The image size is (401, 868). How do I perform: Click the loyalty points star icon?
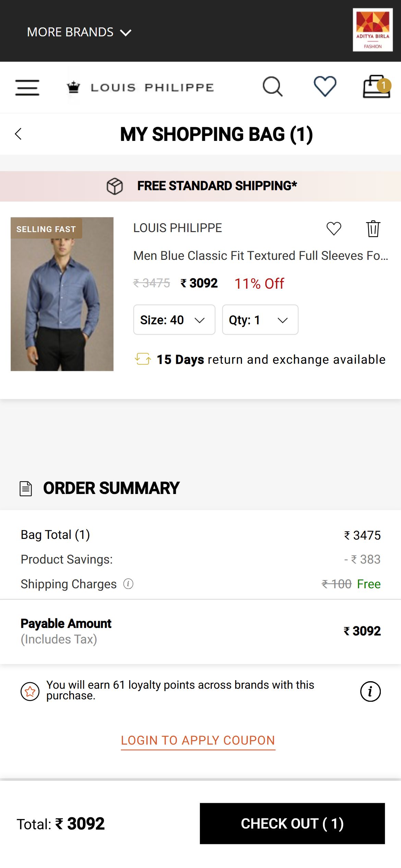(x=30, y=691)
